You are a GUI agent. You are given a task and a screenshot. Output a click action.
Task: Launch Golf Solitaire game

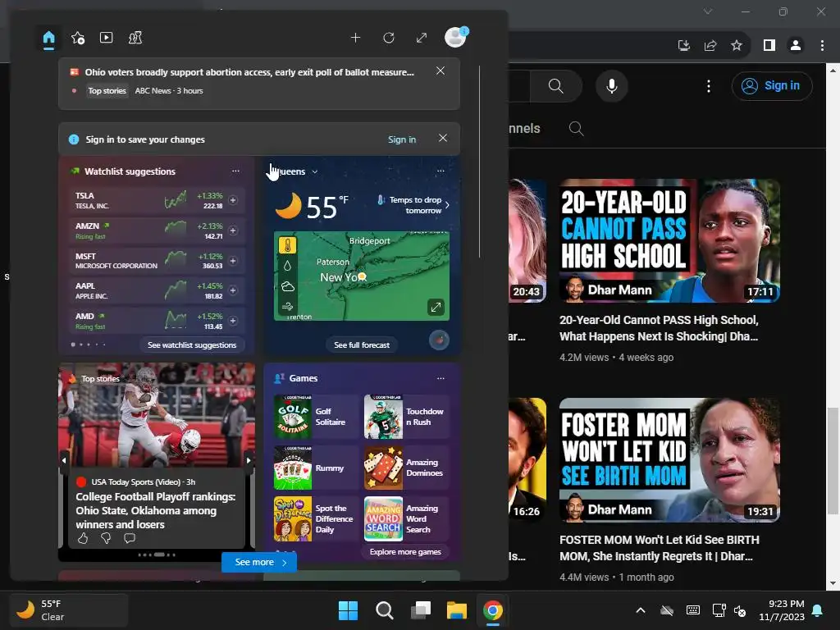point(315,417)
